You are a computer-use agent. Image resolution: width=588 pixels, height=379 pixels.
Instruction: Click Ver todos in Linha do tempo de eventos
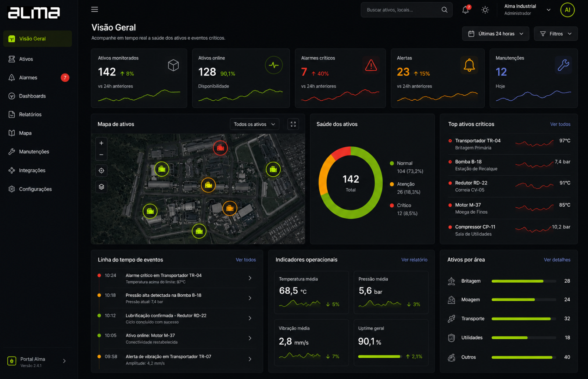[x=246, y=260]
